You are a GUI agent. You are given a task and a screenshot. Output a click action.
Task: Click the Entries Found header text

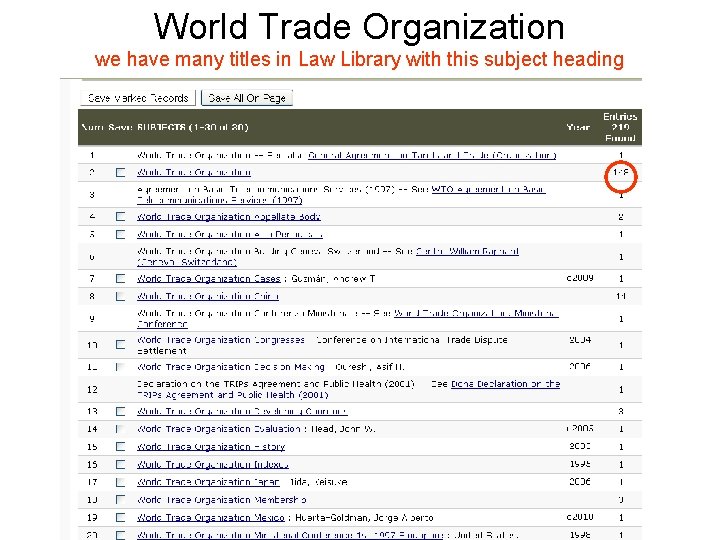[620, 127]
